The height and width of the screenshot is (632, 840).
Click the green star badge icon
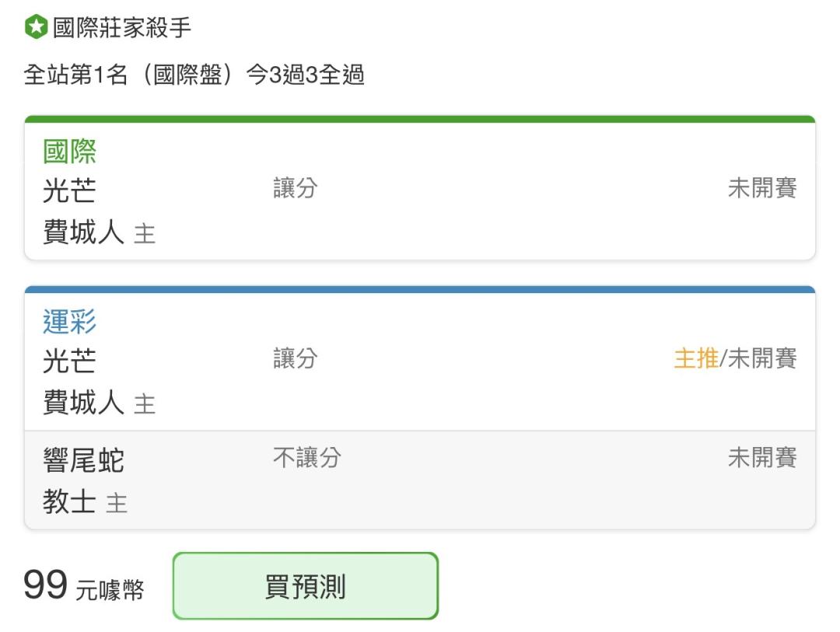coord(36,26)
